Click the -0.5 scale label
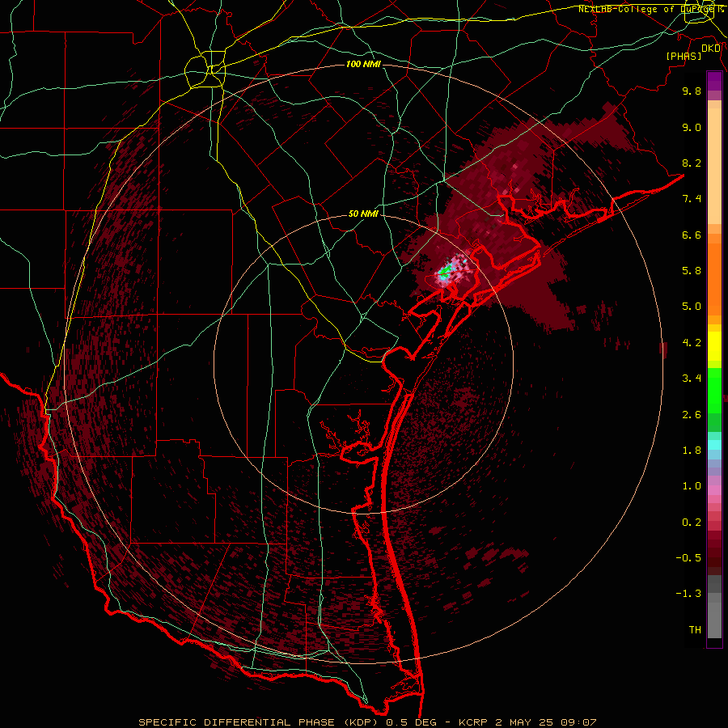Screen dimensions: 728x728 coord(688,558)
